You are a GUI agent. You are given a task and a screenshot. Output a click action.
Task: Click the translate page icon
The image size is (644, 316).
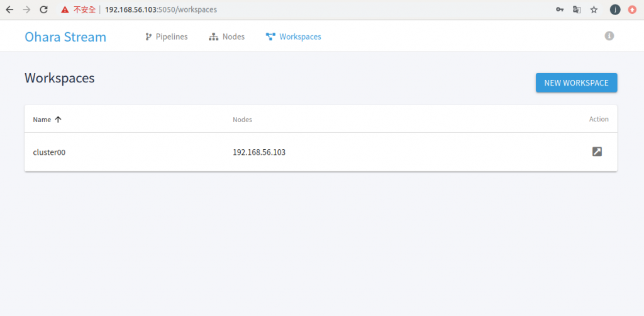tap(577, 10)
